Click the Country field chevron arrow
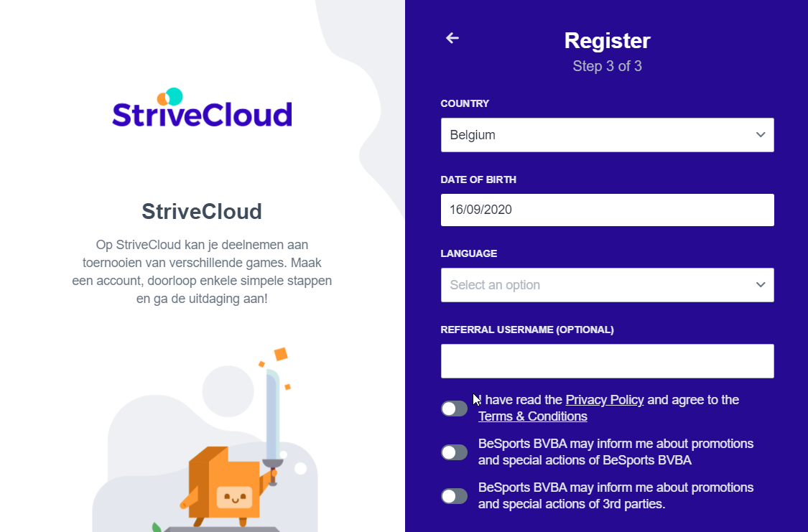The height and width of the screenshot is (532, 808). coord(761,135)
